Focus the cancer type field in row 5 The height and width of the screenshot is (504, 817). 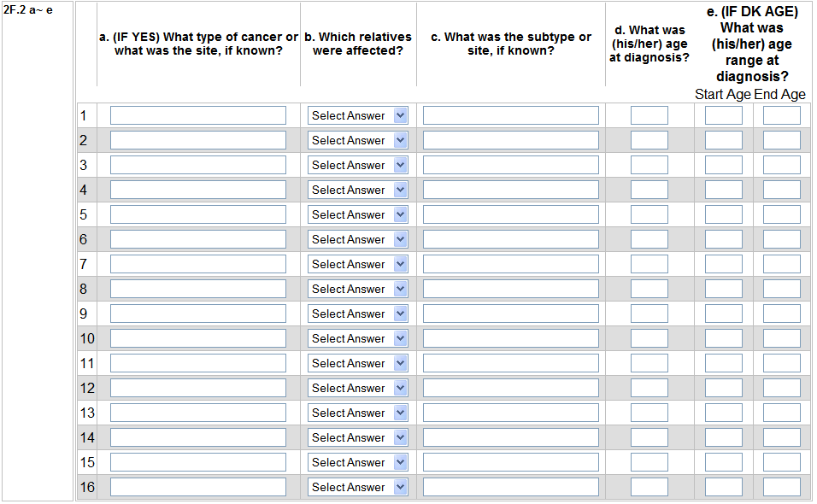click(x=198, y=214)
